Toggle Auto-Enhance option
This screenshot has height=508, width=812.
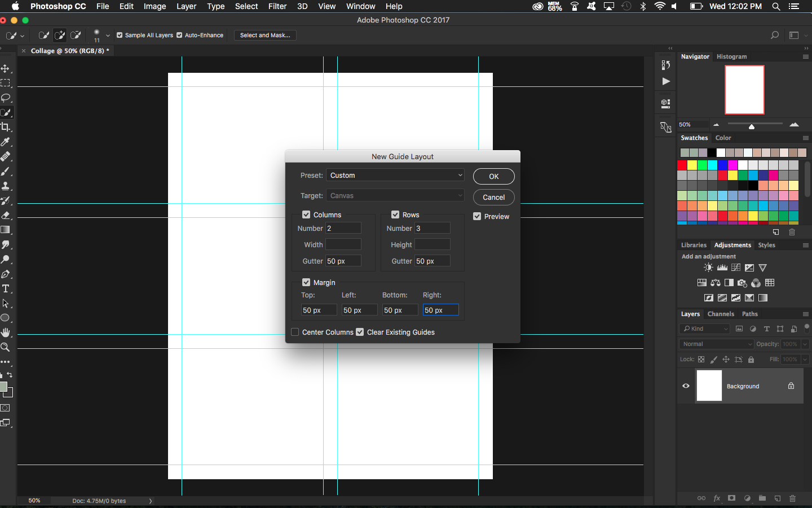point(179,35)
